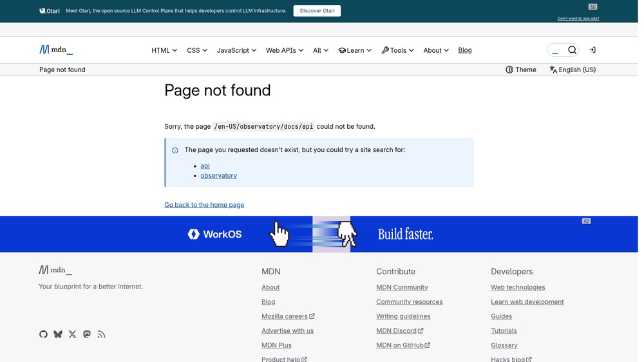Open the English (US) language selector
This screenshot has height=362, width=644.
pyautogui.click(x=573, y=70)
